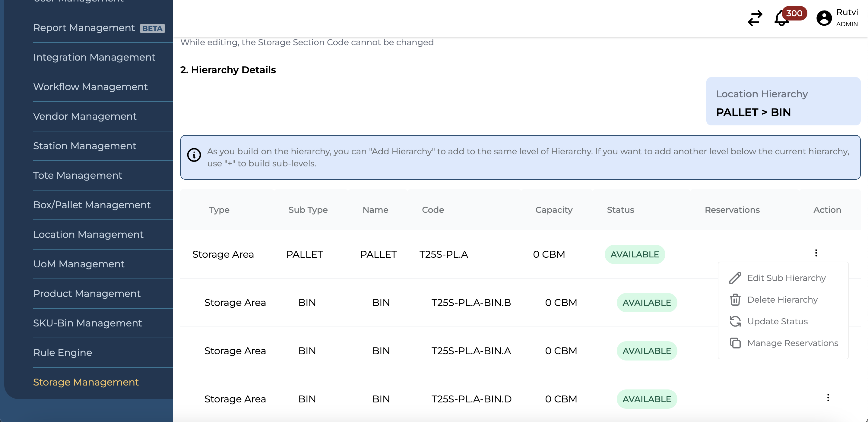Screen dimensions: 868x422
Task: Open actions menu for the T25S-PL.A-BIN.D row
Action: pyautogui.click(x=828, y=398)
